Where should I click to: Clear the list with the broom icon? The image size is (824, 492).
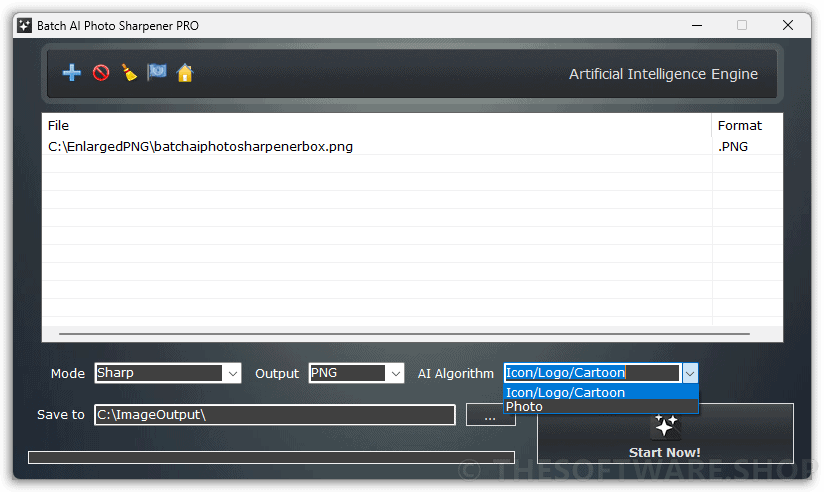(129, 73)
